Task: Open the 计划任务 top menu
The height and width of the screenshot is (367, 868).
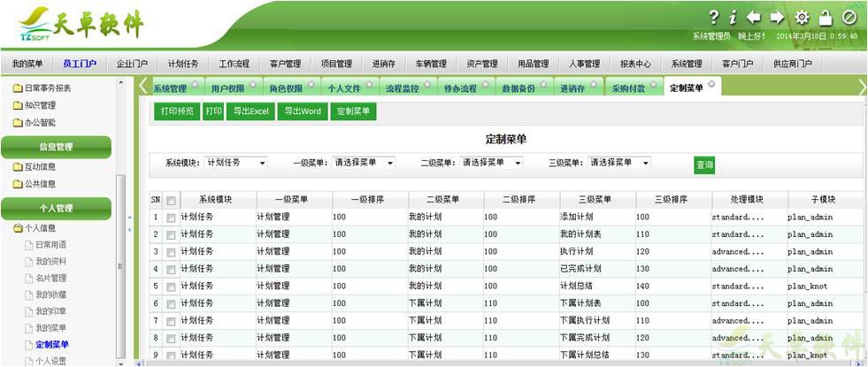Action: pyautogui.click(x=182, y=64)
